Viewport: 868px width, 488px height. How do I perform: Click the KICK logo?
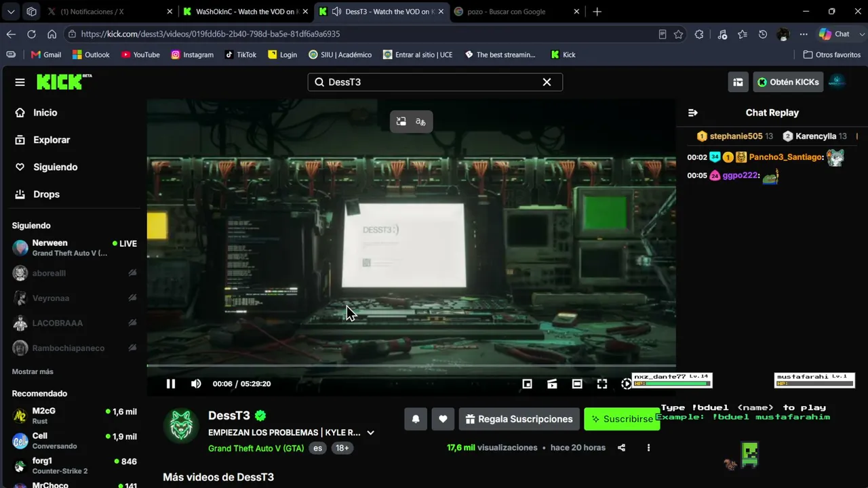point(64,81)
